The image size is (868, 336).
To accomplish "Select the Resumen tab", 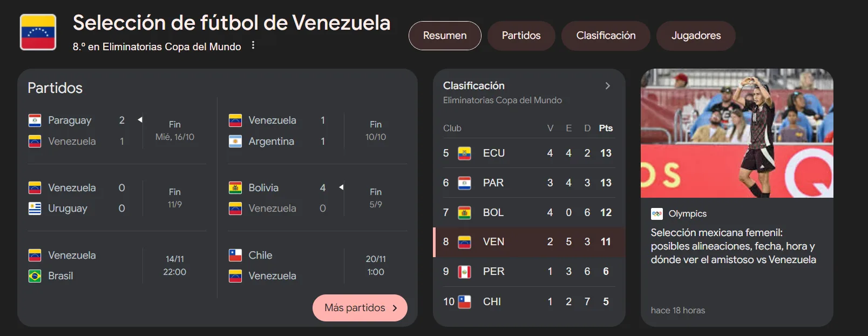I will pyautogui.click(x=445, y=36).
